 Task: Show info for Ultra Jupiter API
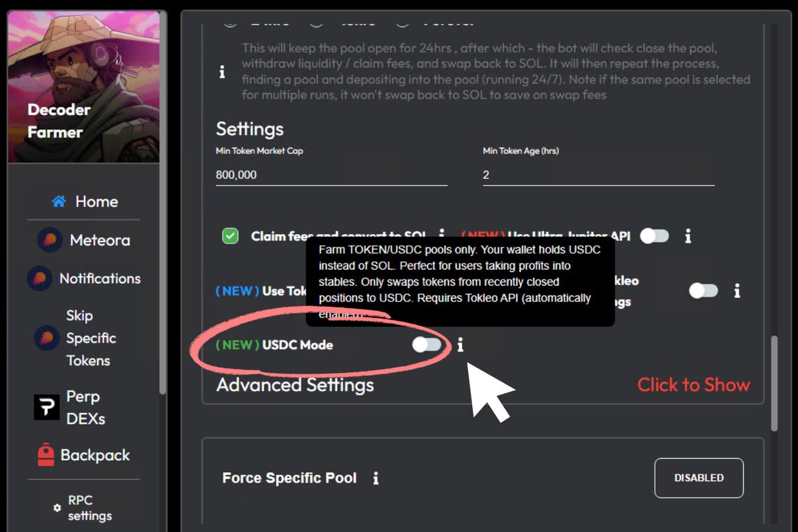coord(688,236)
